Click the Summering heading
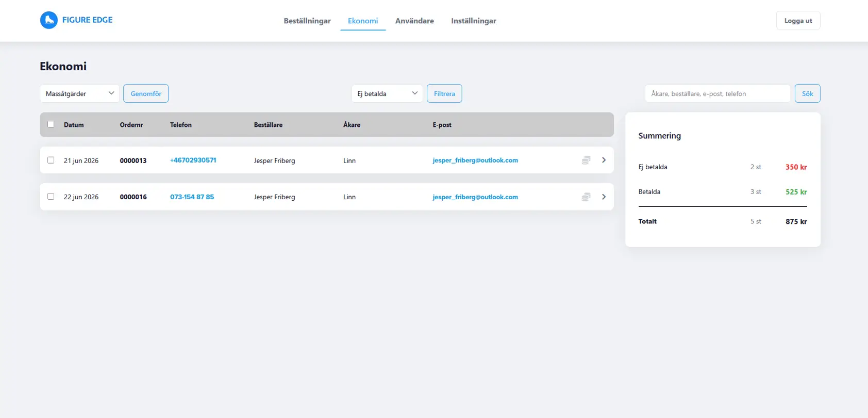Viewport: 868px width, 418px height. [x=659, y=136]
